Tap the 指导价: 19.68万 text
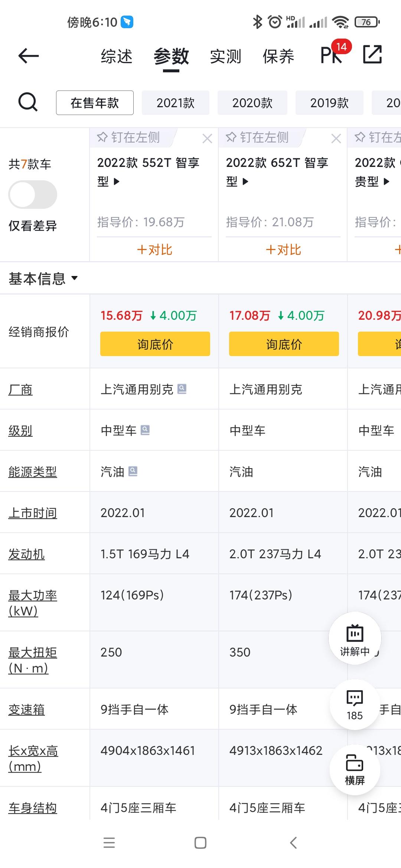This screenshot has width=401, height=868. (x=141, y=222)
